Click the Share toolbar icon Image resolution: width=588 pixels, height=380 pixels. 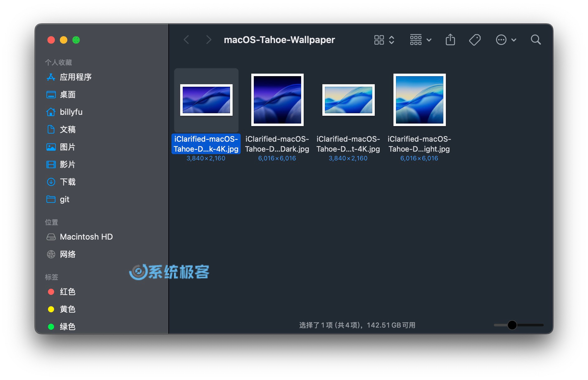(450, 39)
